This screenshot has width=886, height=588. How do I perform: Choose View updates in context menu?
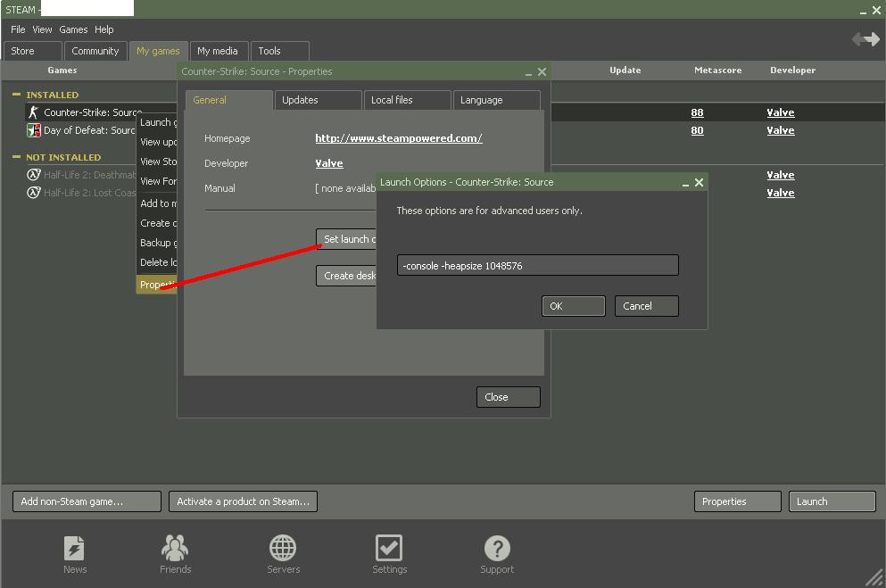coord(156,143)
